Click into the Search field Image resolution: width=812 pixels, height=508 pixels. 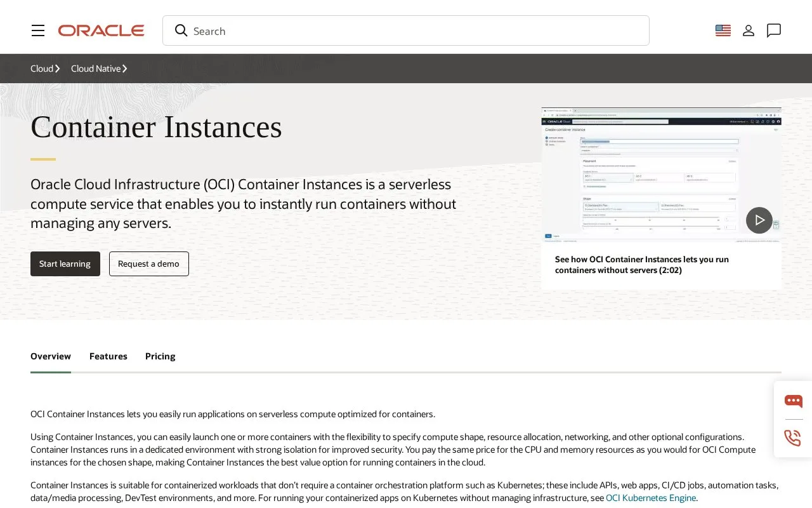[x=406, y=30]
